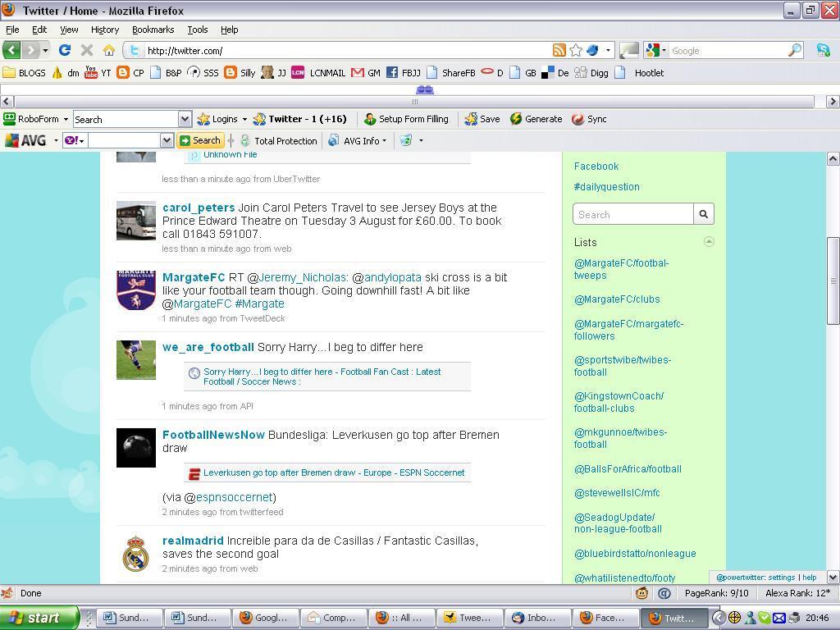This screenshot has height=630, width=840.
Task: Open the Twitter - 1 (+16) passcard
Action: 300,119
